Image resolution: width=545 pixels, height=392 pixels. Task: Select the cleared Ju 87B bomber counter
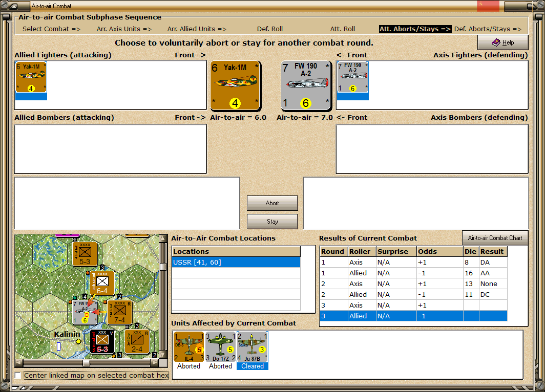253,347
